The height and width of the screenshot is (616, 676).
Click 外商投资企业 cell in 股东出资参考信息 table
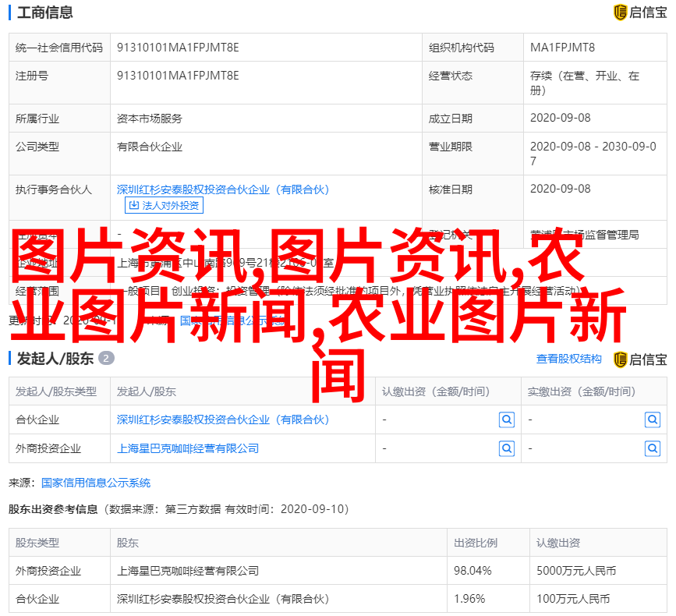[59, 571]
